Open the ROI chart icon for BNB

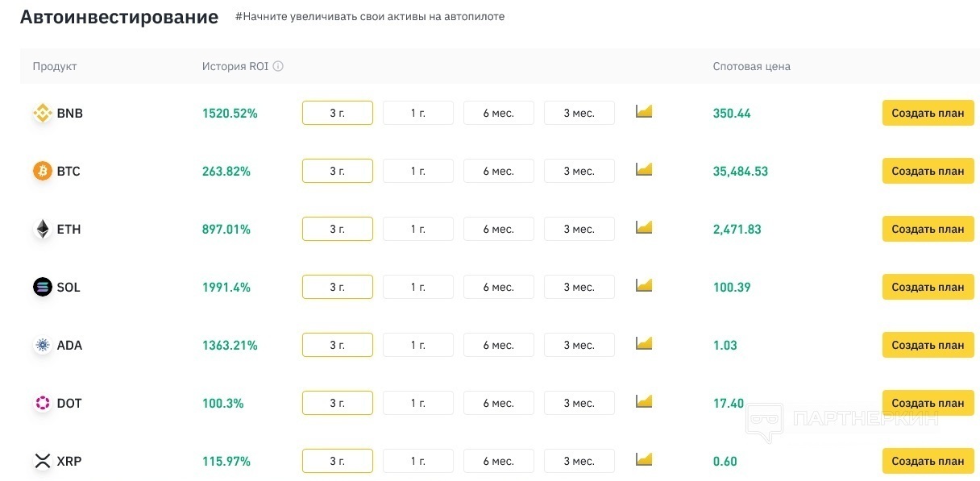coord(643,111)
